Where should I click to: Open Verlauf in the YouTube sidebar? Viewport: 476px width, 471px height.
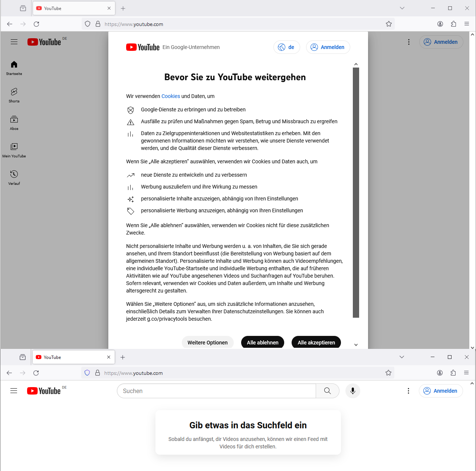click(x=14, y=178)
